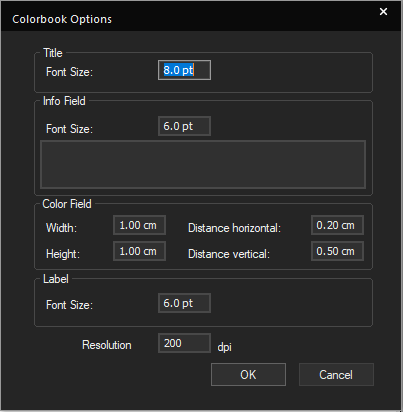The height and width of the screenshot is (412, 403).
Task: Click the Colorbook Options title bar
Action: [x=201, y=17]
